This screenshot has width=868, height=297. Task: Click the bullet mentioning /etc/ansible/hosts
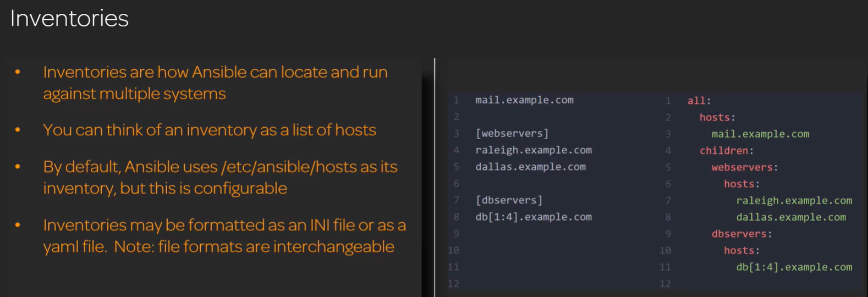(x=220, y=177)
